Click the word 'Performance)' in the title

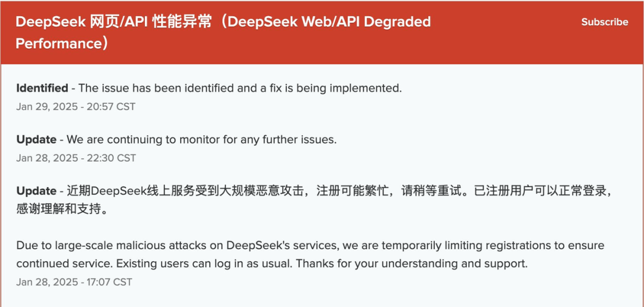[62, 44]
